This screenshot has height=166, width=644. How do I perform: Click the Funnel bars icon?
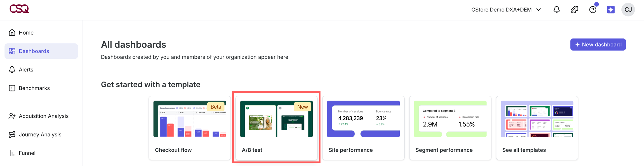click(x=12, y=153)
